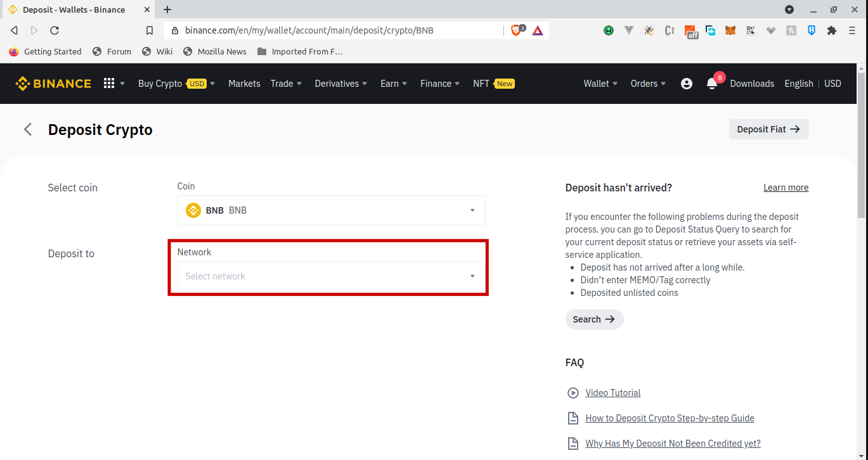This screenshot has width=868, height=460.
Task: Bookmark this page using the bookmark icon
Action: click(x=150, y=30)
